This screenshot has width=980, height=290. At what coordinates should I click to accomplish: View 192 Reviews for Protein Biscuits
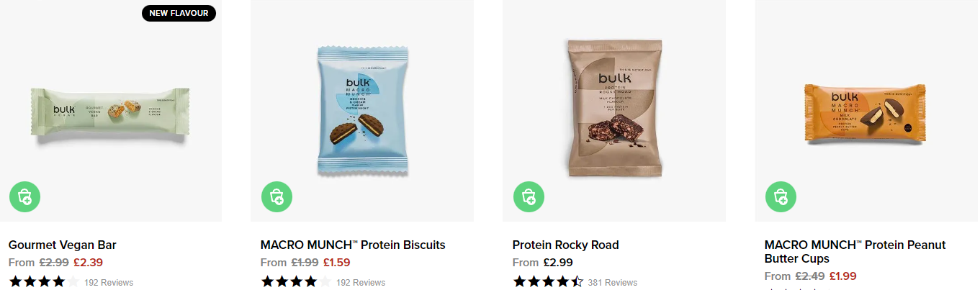[361, 282]
